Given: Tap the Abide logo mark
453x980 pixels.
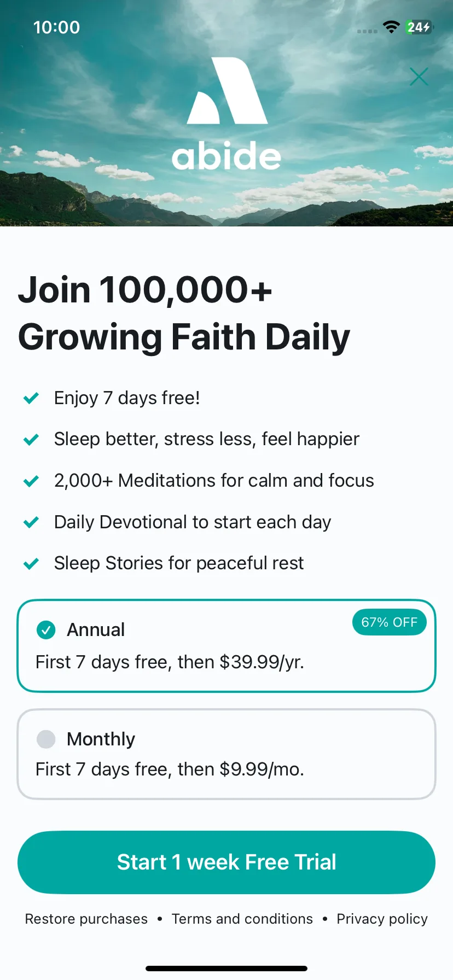Looking at the screenshot, I should 227,91.
